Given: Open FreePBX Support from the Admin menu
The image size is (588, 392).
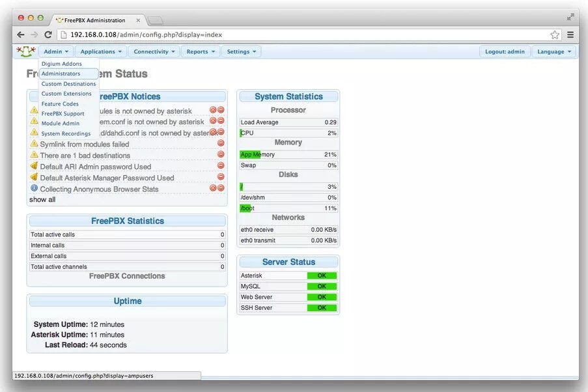Looking at the screenshot, I should pyautogui.click(x=63, y=113).
